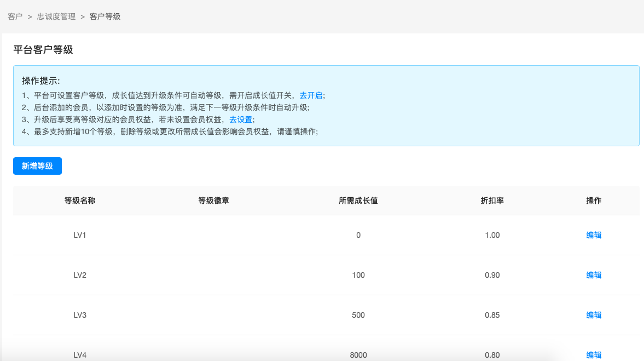Click the 等级名称 column header
The width and height of the screenshot is (644, 361).
80,200
